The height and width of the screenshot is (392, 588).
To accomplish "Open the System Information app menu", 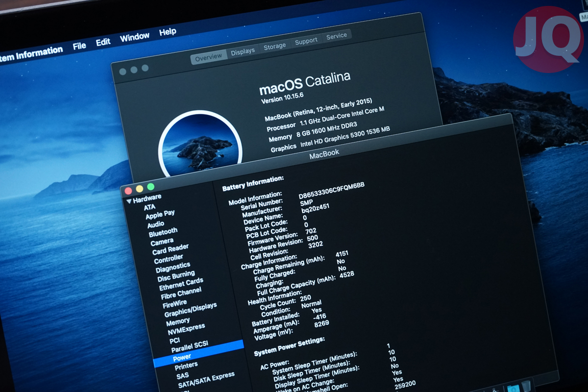I will click(31, 54).
